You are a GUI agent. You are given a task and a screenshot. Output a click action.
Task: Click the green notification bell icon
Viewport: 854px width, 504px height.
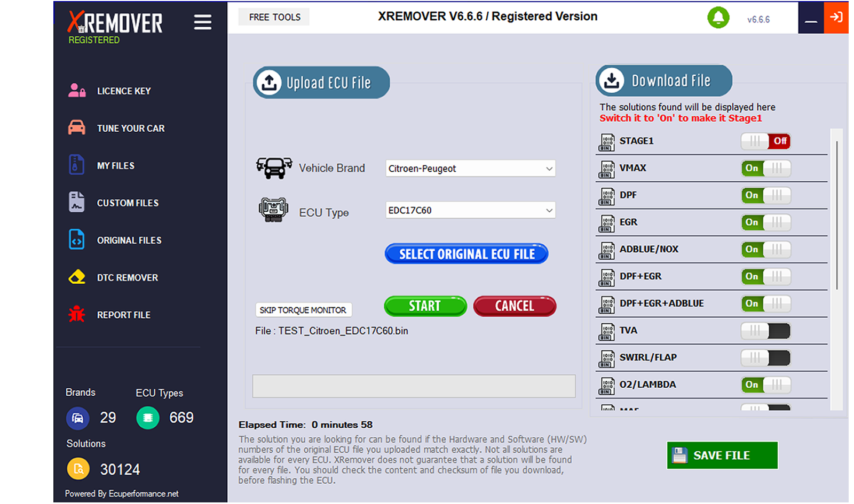(x=718, y=18)
